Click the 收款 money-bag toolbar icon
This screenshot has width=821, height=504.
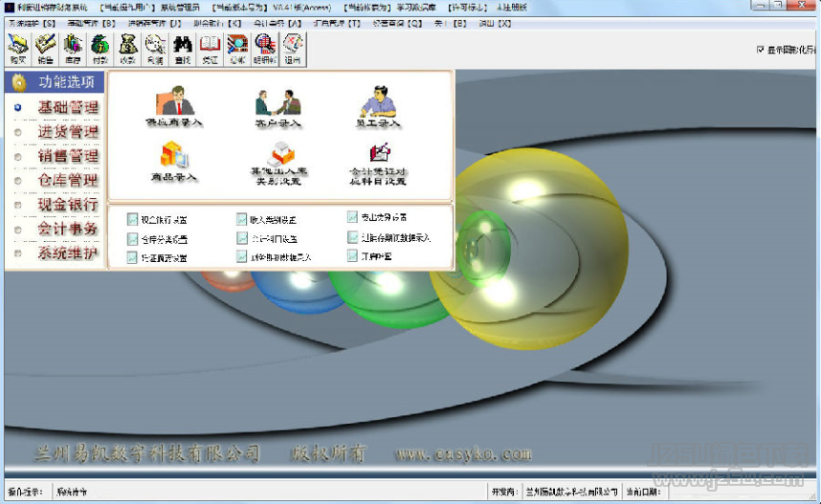(128, 49)
